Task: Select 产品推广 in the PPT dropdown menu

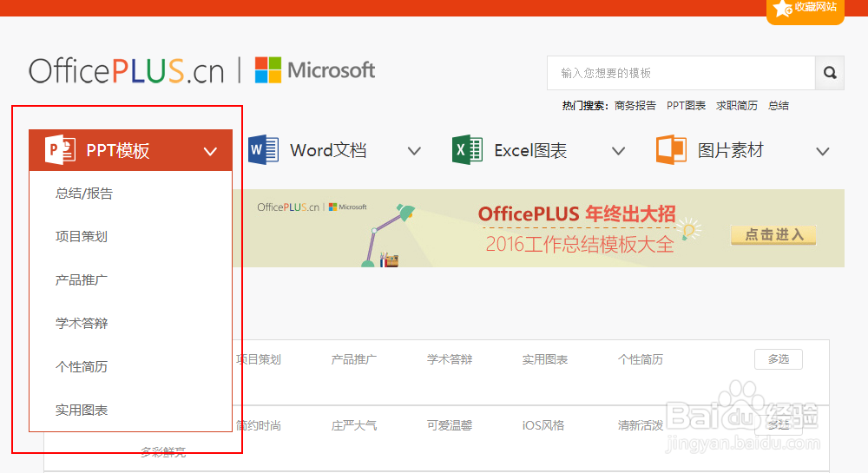Action: point(82,280)
